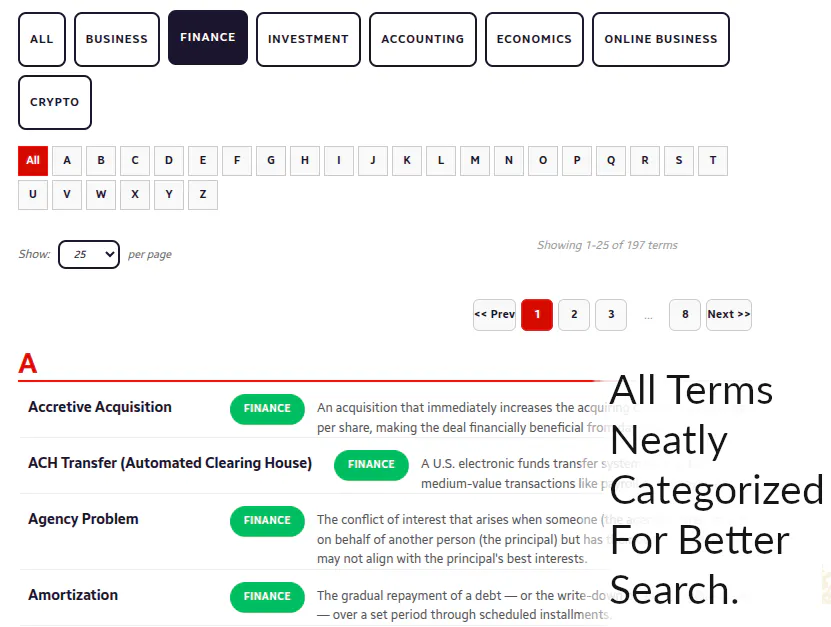Jump to page 2
Screen dimensions: 831x627
[x=574, y=315]
